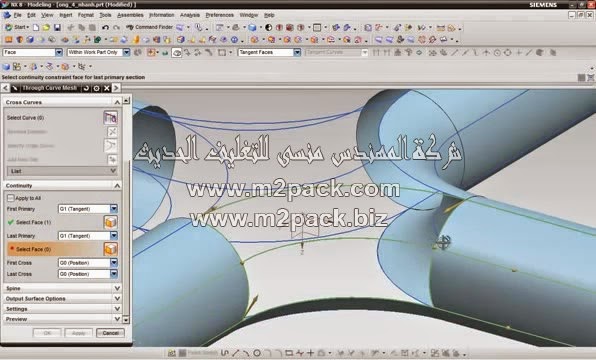The image size is (596, 360).
Task: Open the Face selection filter dropdown
Action: pyautogui.click(x=59, y=52)
